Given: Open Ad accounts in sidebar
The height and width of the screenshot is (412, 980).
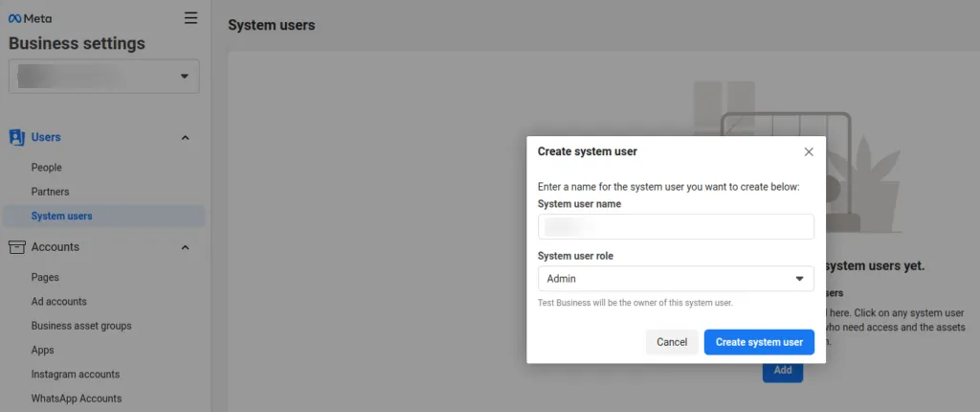Looking at the screenshot, I should coord(58,302).
